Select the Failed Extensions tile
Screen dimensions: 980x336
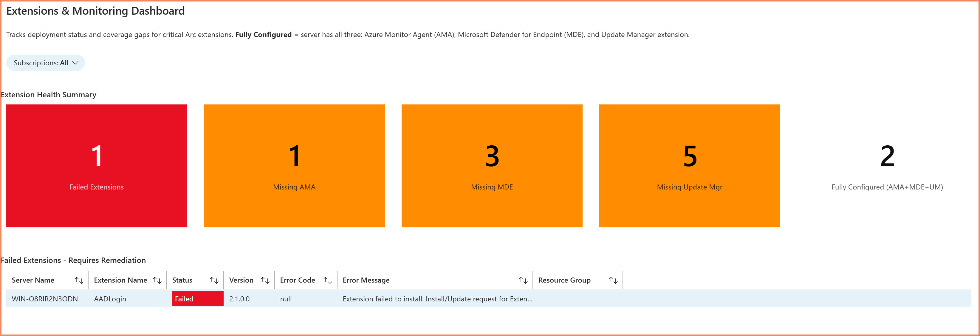tap(97, 166)
